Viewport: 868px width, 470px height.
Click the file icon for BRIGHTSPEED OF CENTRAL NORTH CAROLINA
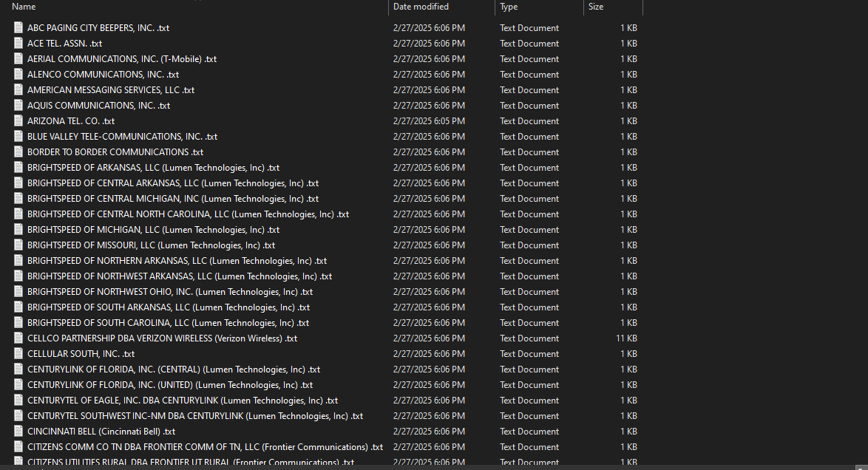[18, 213]
